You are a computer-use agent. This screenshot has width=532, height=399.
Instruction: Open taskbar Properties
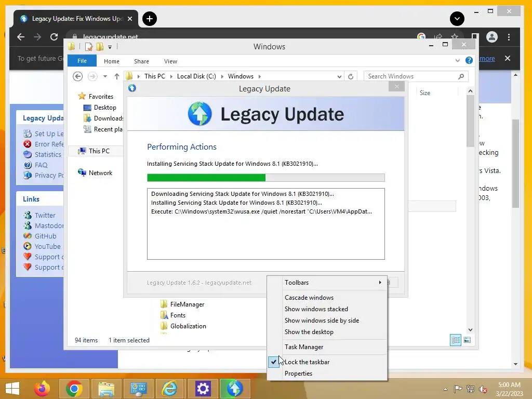point(335,374)
